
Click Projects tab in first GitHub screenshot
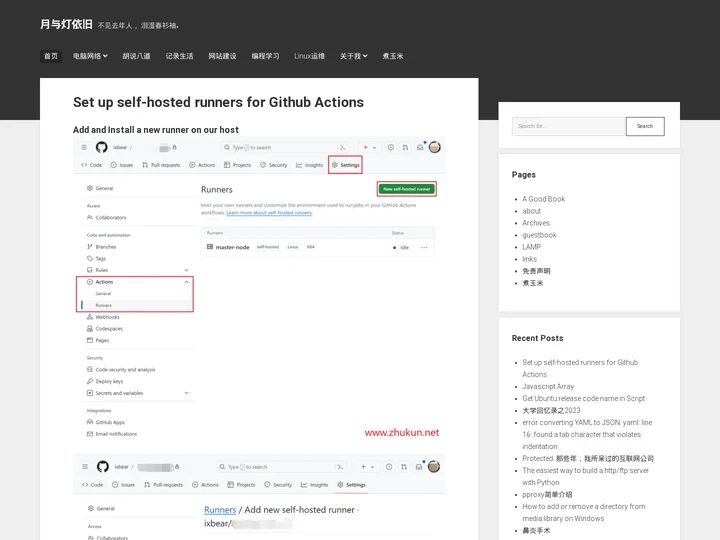pyautogui.click(x=237, y=165)
